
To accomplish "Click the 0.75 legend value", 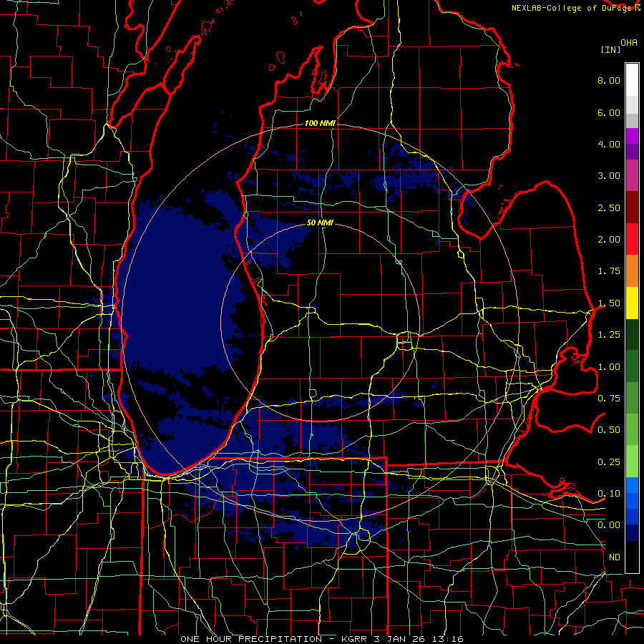I will 609,399.
